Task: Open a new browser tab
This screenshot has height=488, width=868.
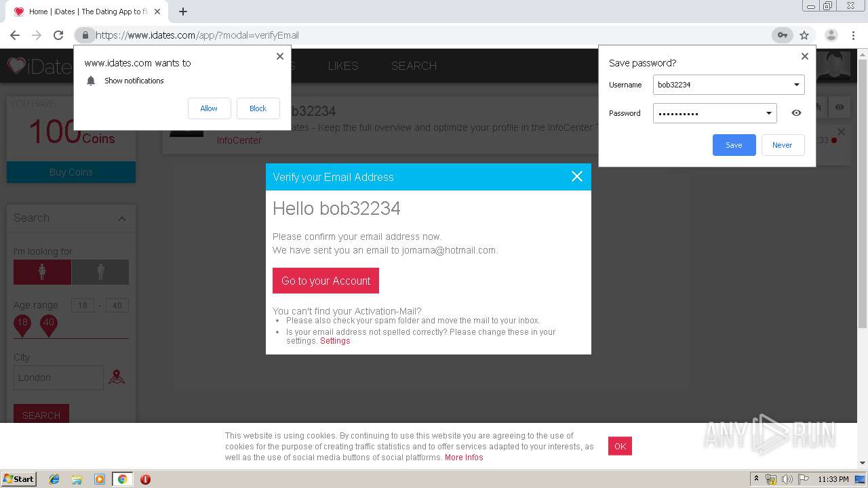Action: pyautogui.click(x=183, y=12)
